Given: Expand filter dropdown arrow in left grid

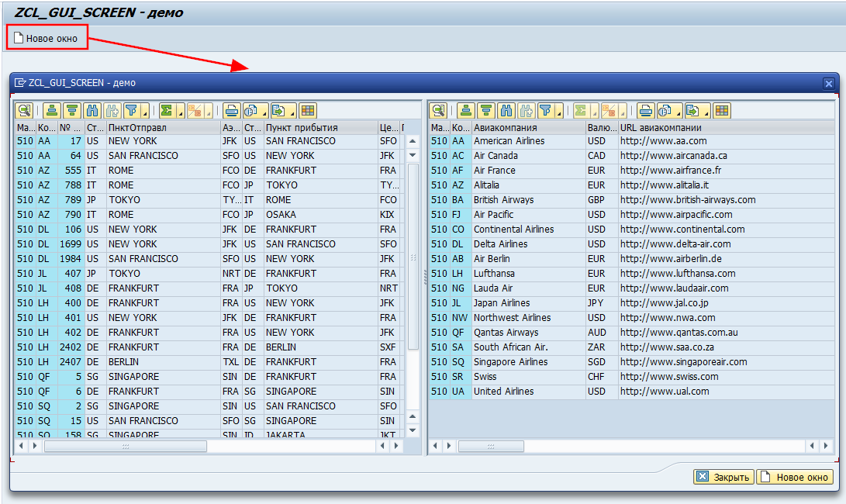Looking at the screenshot, I should click(144, 111).
